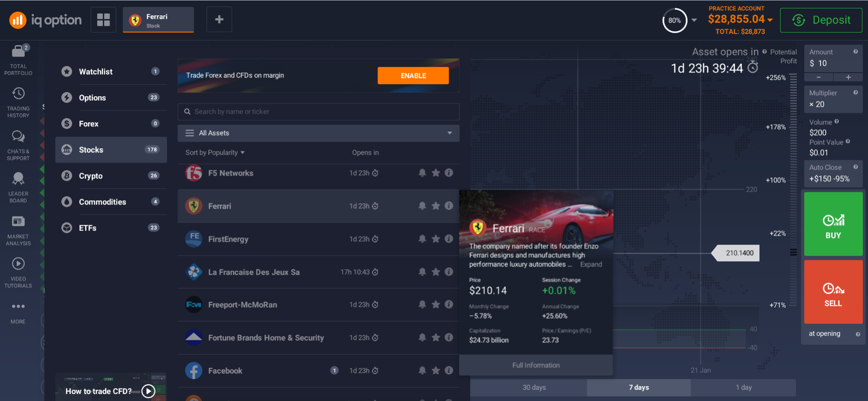
Task: Select the Crypto category
Action: tap(111, 176)
